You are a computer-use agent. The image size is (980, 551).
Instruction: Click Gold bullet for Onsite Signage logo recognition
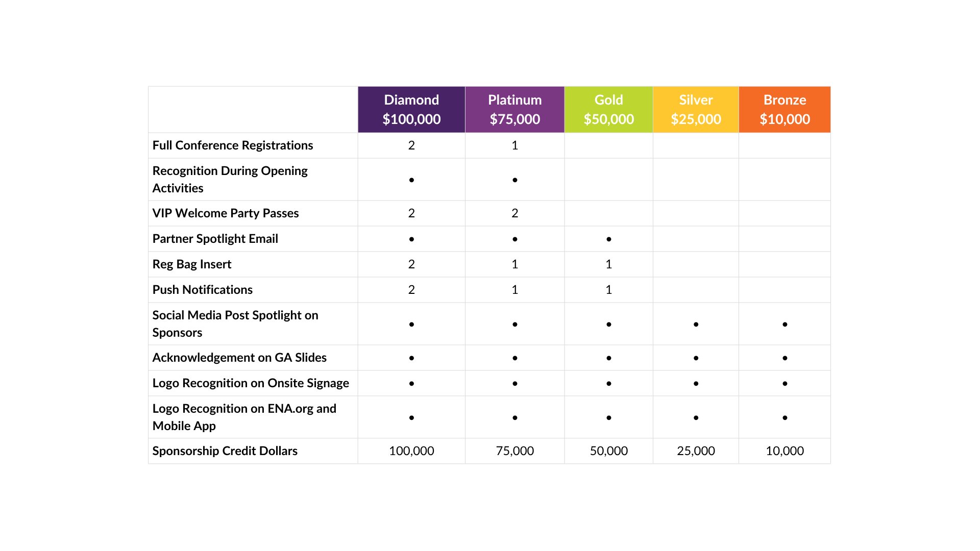click(x=608, y=384)
